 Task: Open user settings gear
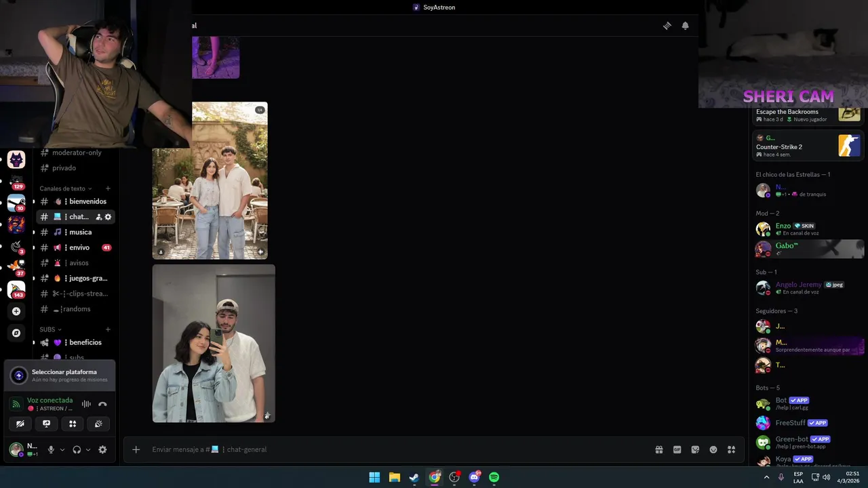[102, 449]
